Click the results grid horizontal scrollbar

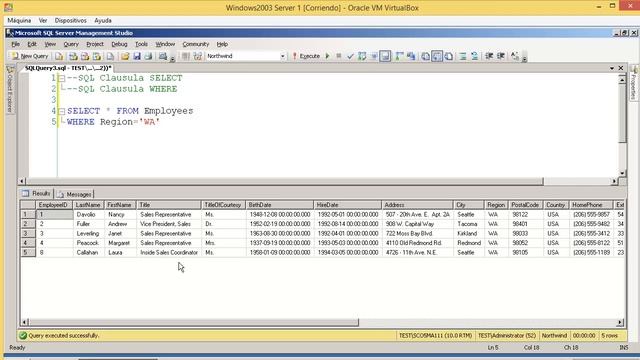coord(194,322)
